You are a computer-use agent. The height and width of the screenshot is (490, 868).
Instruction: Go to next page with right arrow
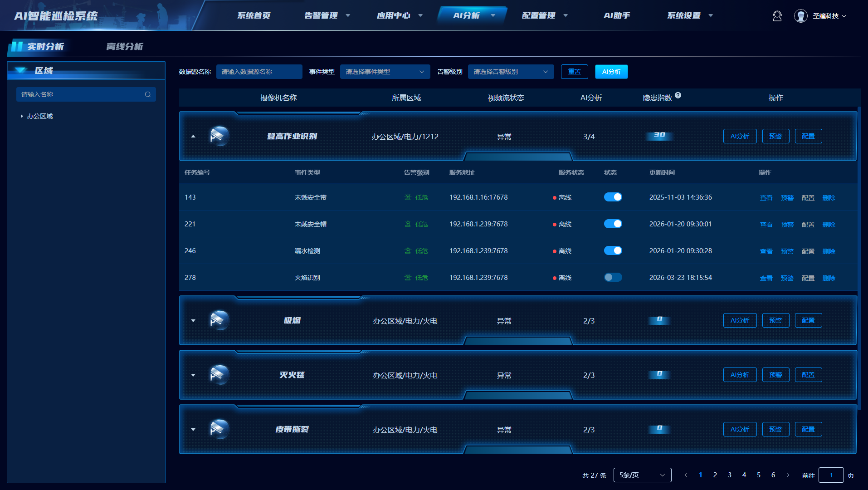[x=788, y=475]
